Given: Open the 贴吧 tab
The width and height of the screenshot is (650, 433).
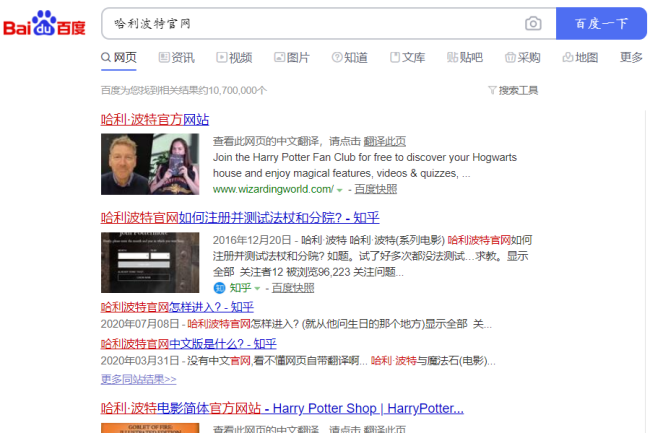Looking at the screenshot, I should tap(465, 58).
